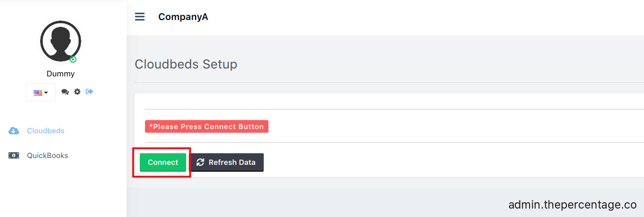
Task: Click the Dummy profile avatar picture
Action: point(61,42)
